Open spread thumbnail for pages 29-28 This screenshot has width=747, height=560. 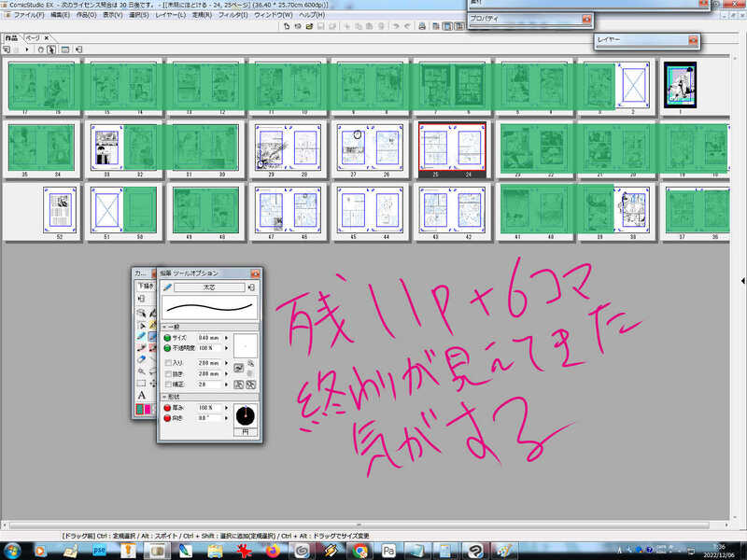288,149
